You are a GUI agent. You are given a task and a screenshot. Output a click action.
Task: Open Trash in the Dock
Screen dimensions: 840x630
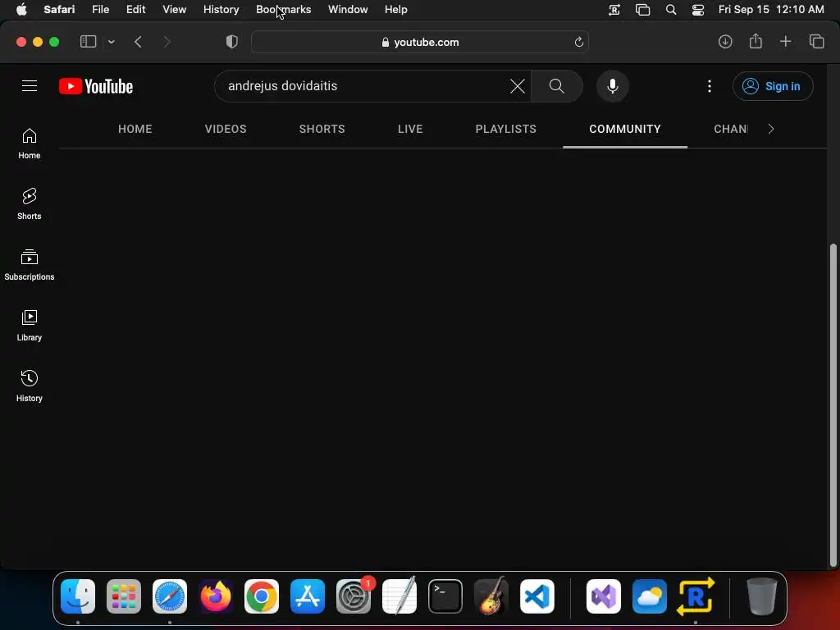pos(762,596)
